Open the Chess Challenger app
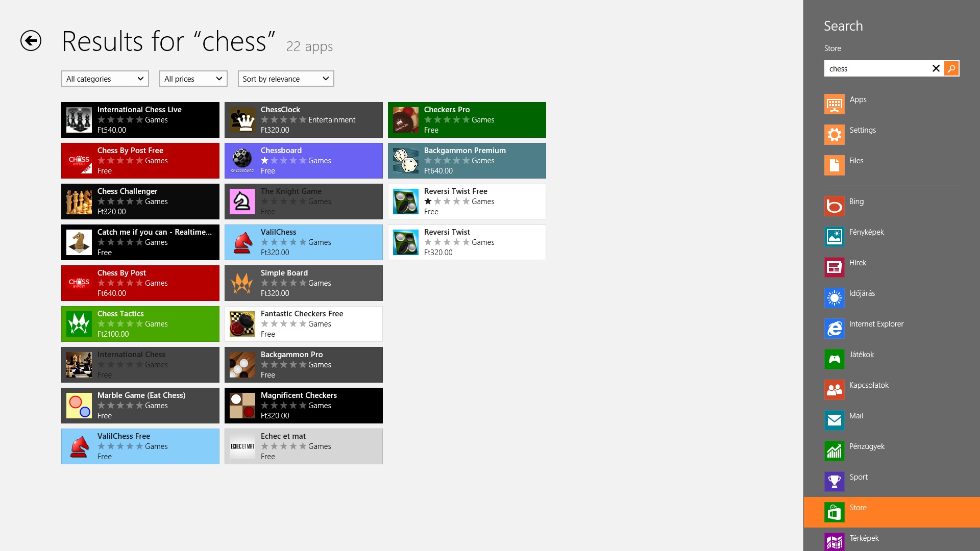 (x=140, y=202)
